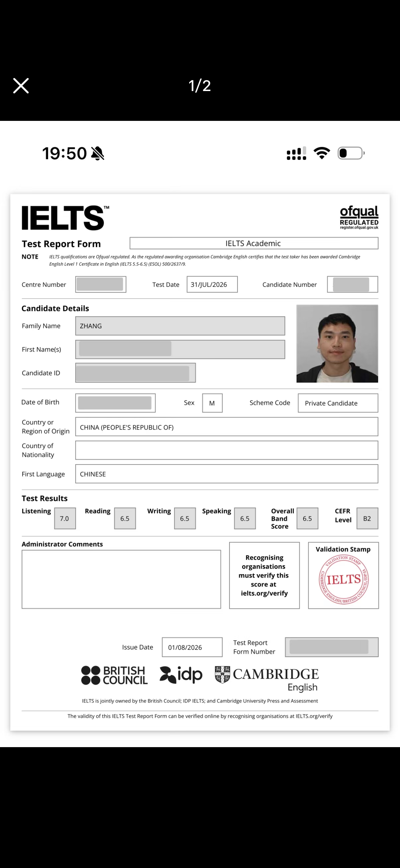Screen dimensions: 400x868
Task: Select the IELTS Academic field
Action: click(254, 243)
